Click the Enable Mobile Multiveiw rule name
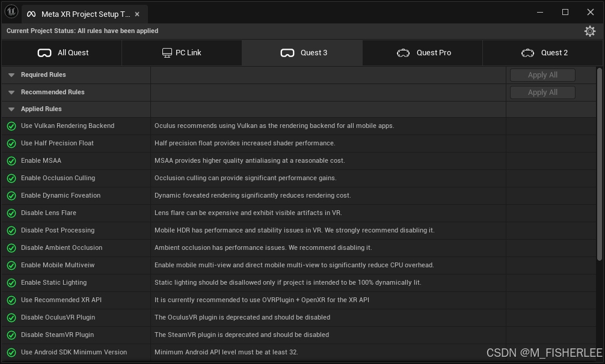The width and height of the screenshot is (605, 364). pos(58,265)
